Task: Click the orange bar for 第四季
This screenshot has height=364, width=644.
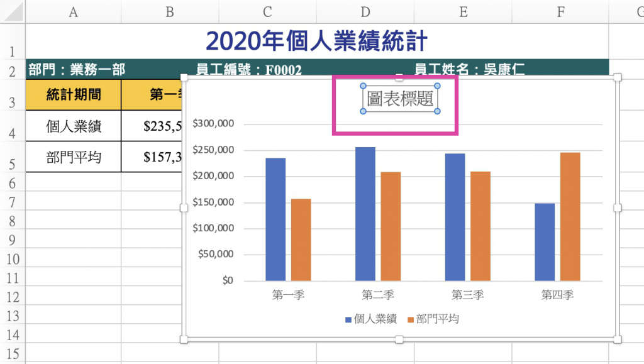Action: (570, 216)
